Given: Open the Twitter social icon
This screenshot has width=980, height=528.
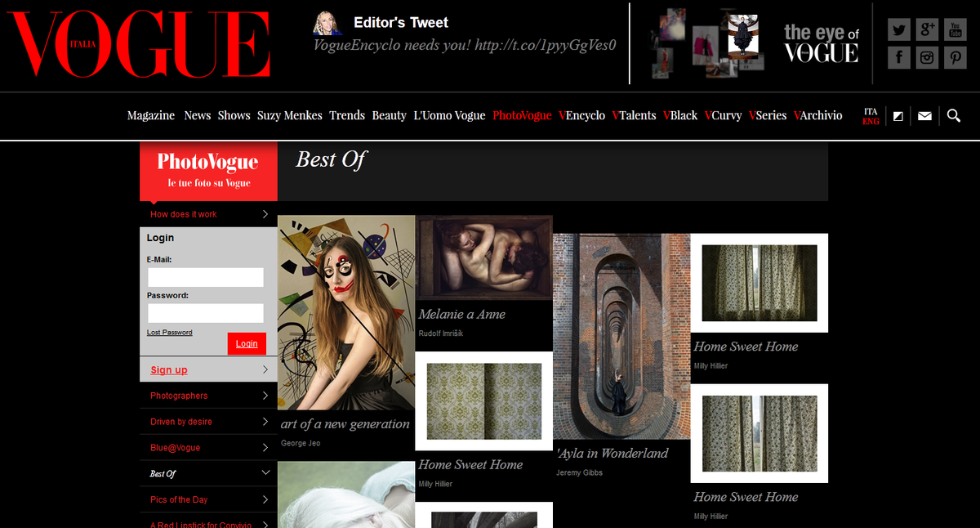Looking at the screenshot, I should [x=899, y=30].
